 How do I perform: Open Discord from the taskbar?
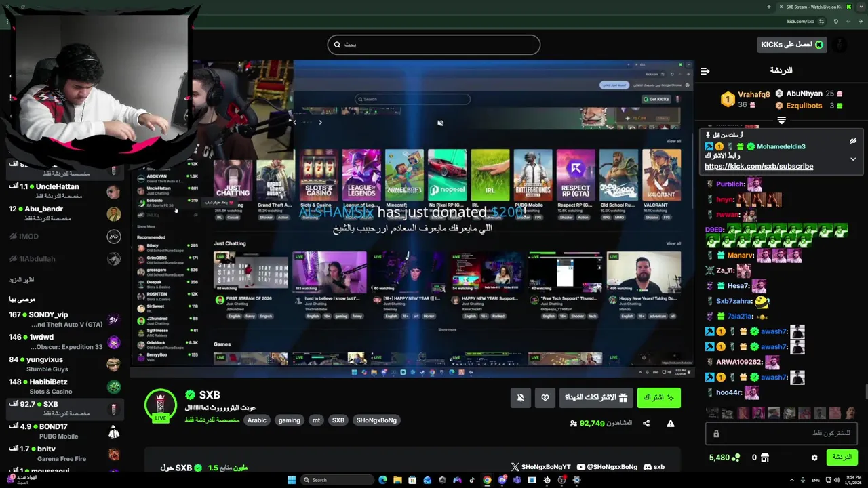tap(502, 480)
